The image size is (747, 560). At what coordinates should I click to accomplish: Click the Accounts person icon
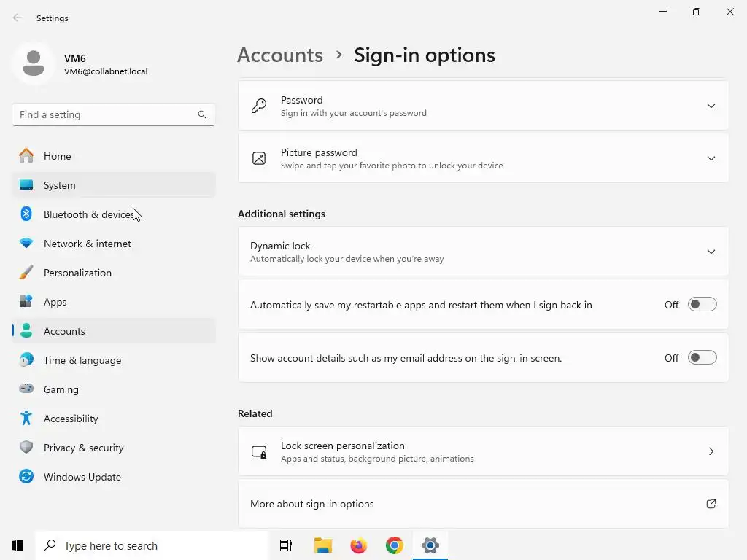tap(26, 330)
